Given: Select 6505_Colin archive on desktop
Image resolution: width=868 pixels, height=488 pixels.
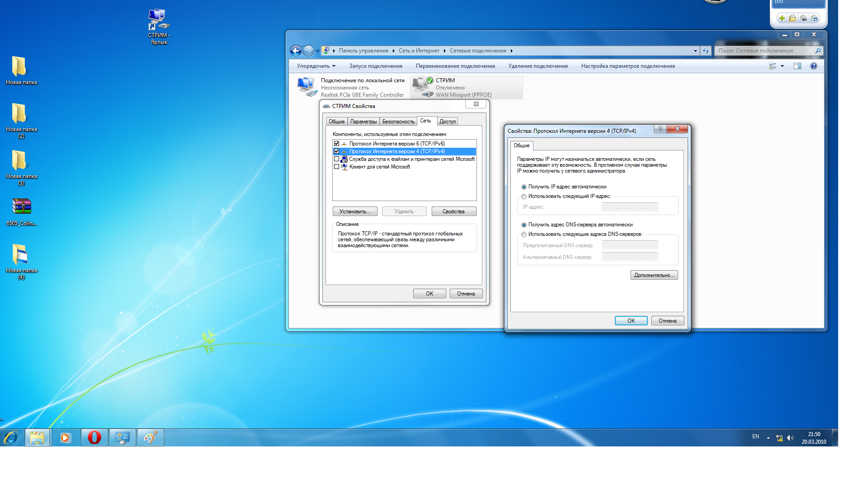Looking at the screenshot, I should point(21,211).
